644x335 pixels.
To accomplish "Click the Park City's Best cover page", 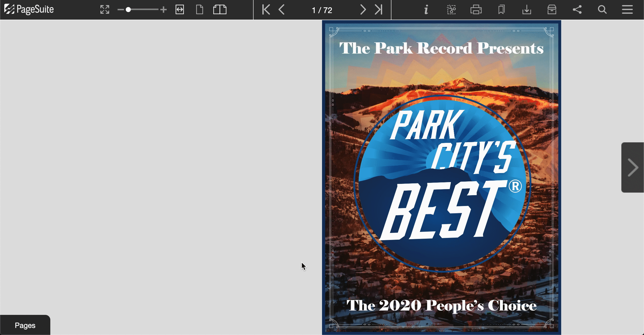I will point(441,178).
